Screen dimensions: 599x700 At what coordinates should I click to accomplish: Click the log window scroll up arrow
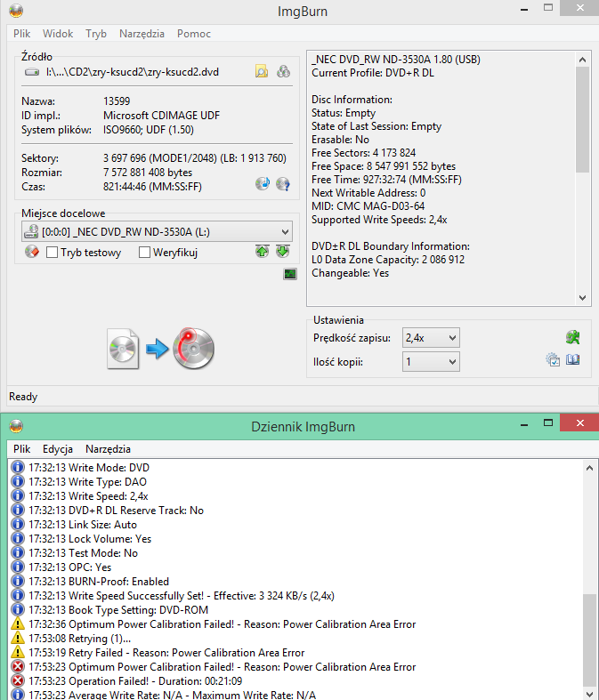point(589,468)
